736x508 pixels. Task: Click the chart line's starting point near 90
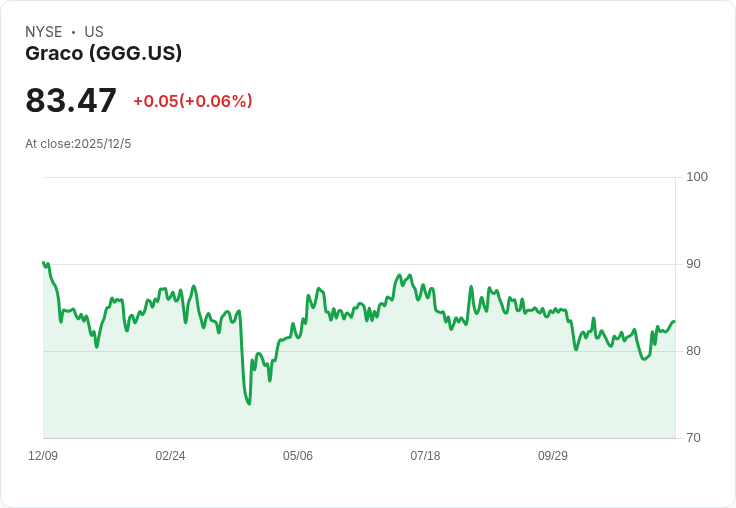pos(44,263)
